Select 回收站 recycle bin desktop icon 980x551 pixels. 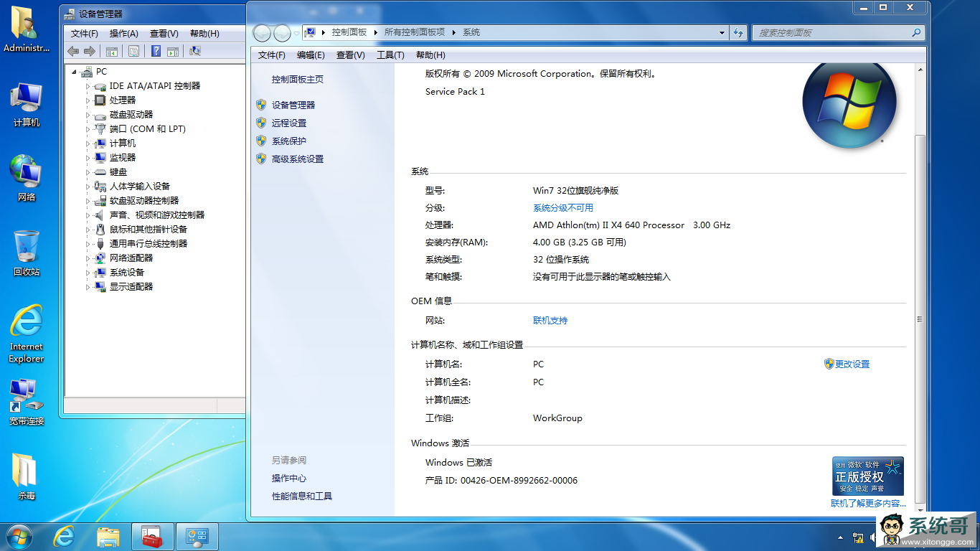(x=27, y=253)
